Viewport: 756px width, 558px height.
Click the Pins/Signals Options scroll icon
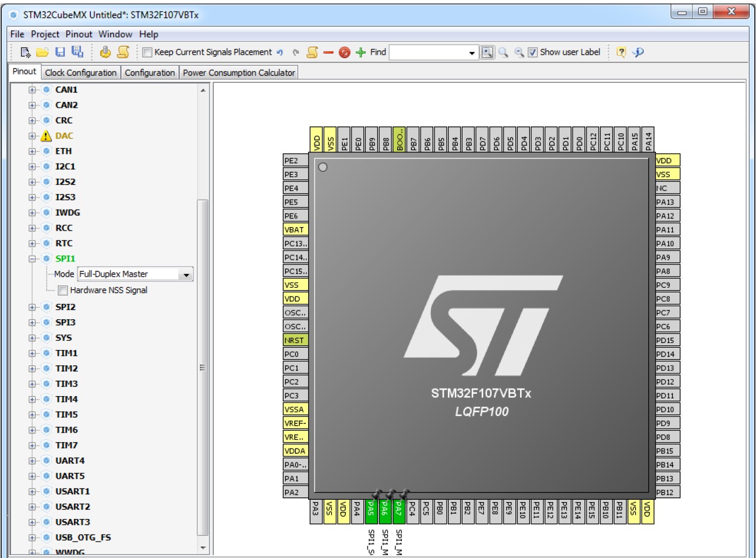click(312, 52)
